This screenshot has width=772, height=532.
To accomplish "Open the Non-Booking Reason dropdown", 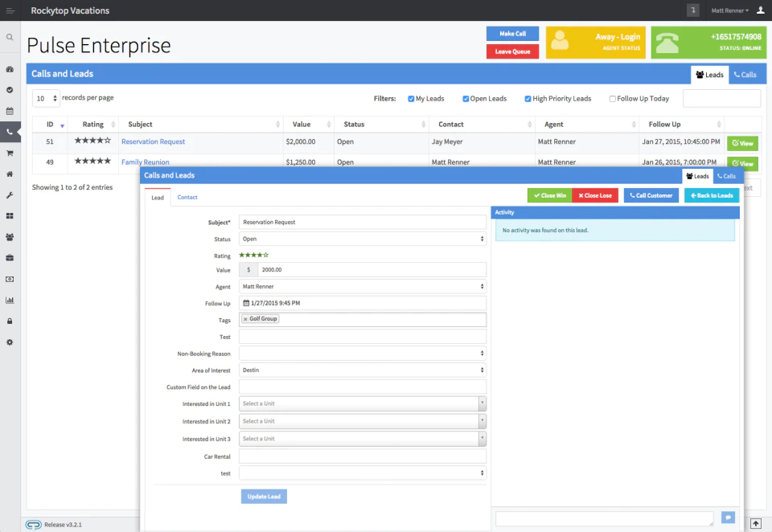I will pyautogui.click(x=363, y=354).
